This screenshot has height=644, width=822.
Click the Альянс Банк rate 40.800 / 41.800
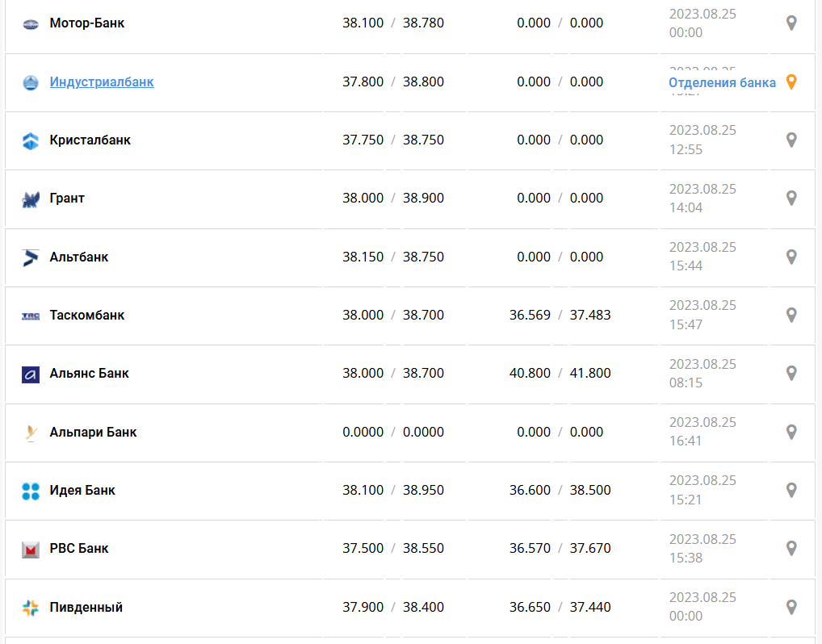[x=560, y=373]
